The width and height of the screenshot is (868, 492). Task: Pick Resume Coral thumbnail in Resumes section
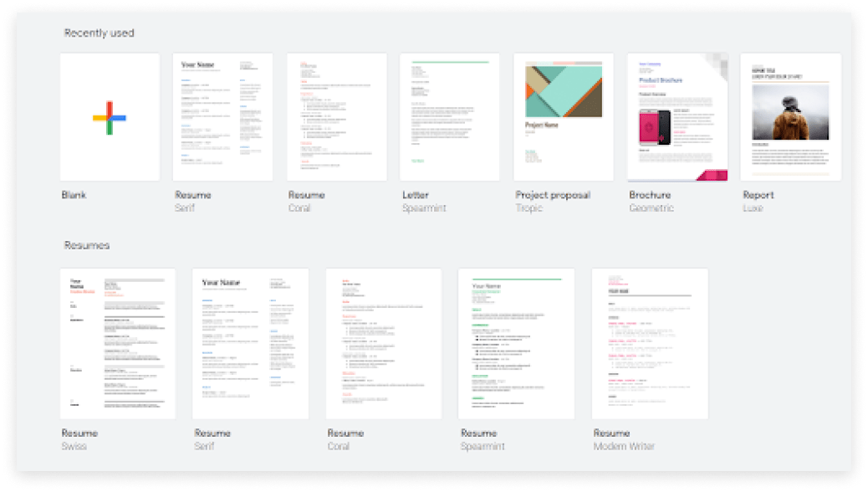click(383, 343)
